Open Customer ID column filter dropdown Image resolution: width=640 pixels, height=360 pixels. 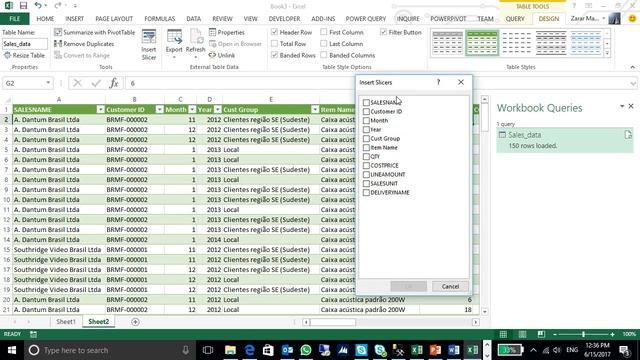tap(160, 110)
